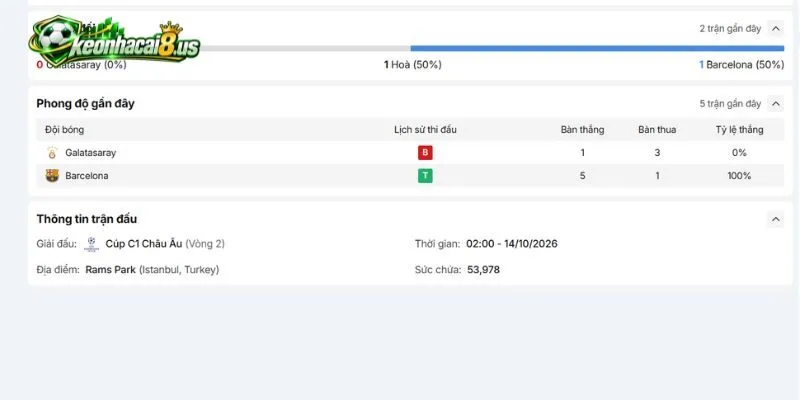This screenshot has width=800, height=400.
Task: Open the Cúp C1 Châu Âu competition link
Action: [144, 244]
